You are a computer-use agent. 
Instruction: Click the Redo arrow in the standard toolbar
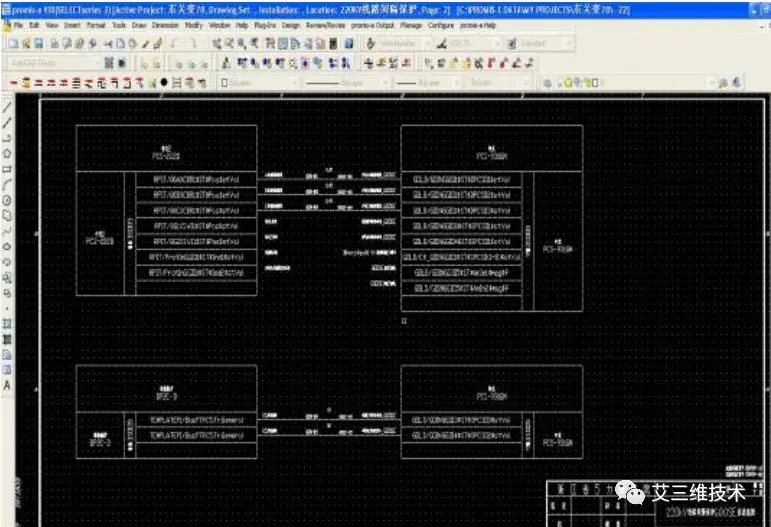coord(194,44)
